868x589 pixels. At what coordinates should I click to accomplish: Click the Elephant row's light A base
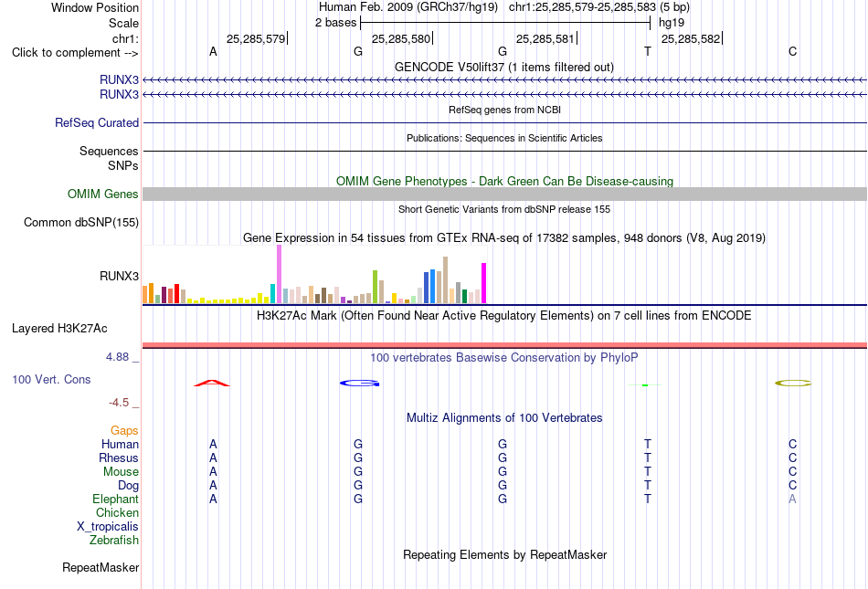point(793,499)
